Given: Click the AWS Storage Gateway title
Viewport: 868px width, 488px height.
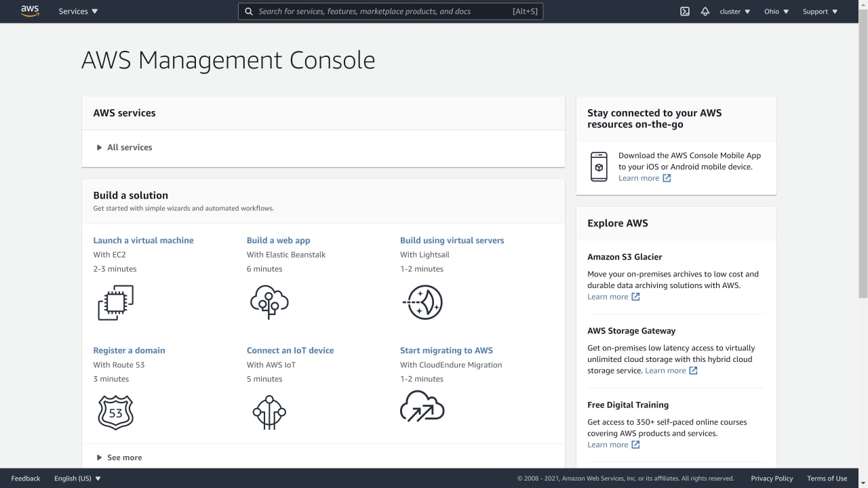Looking at the screenshot, I should coord(631,331).
